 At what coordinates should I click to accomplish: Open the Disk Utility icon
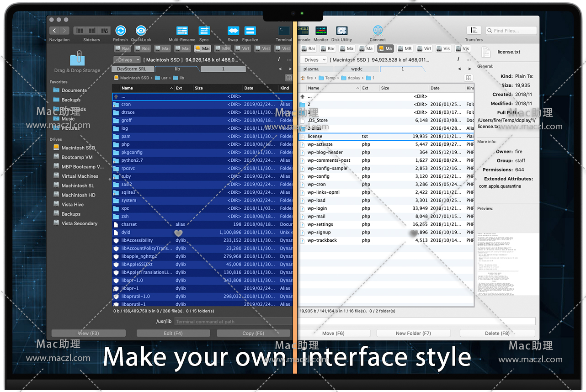pyautogui.click(x=341, y=31)
